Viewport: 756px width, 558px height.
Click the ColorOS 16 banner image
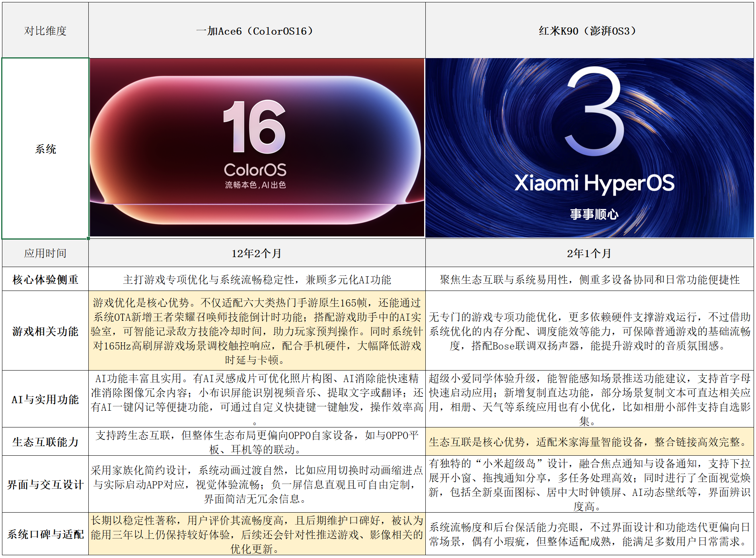click(x=257, y=148)
